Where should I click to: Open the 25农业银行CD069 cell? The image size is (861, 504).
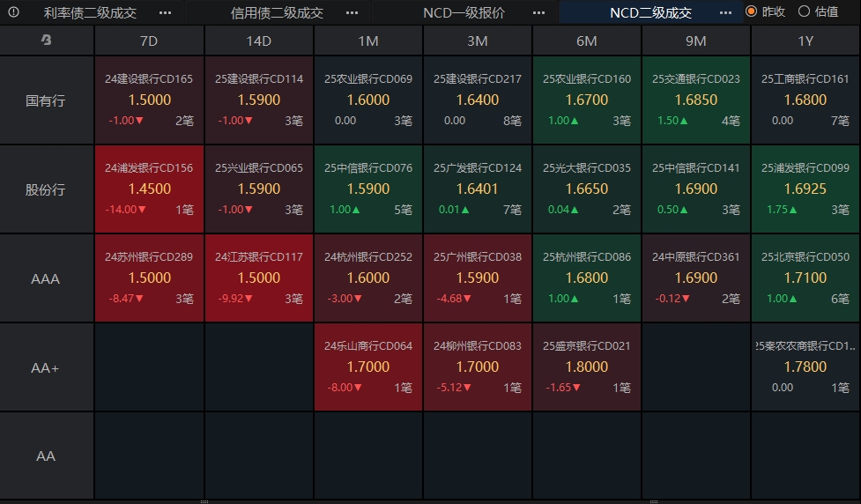tap(367, 100)
